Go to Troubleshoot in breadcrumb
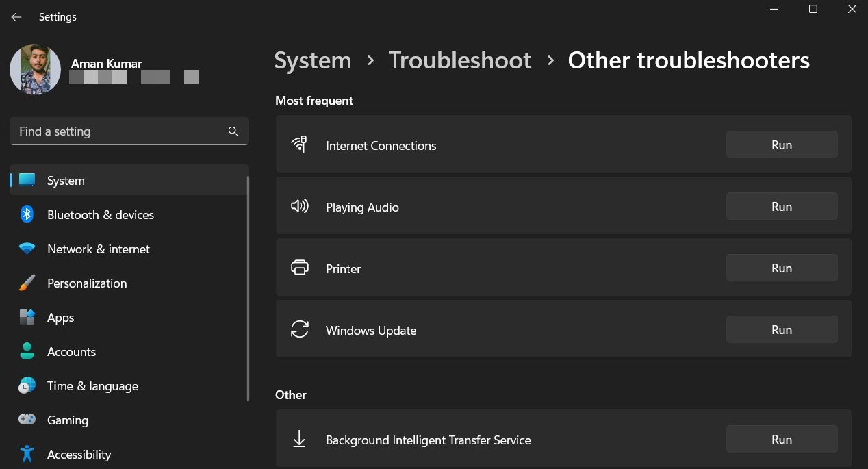Screen dimensions: 868x469 [460, 60]
